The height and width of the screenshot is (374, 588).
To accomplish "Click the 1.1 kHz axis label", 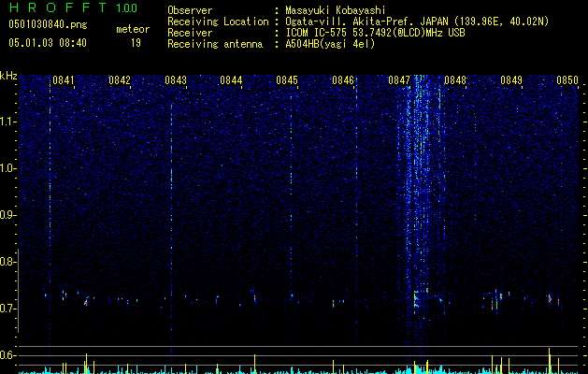I will [8, 122].
